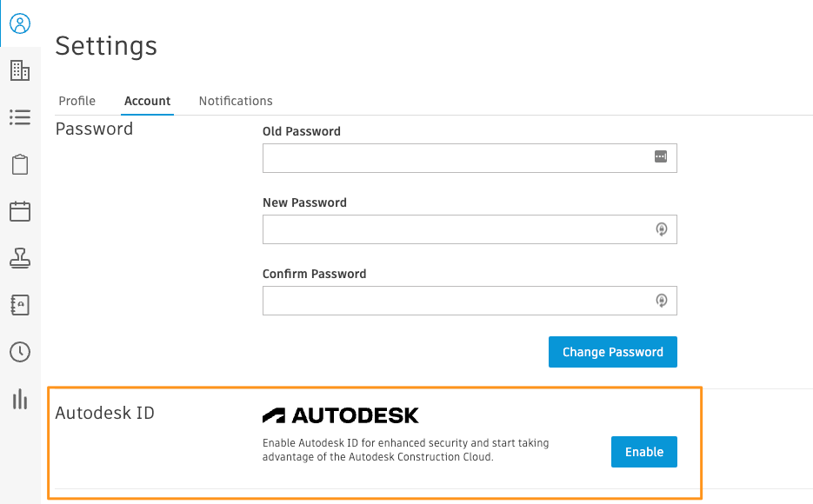
Task: Reveal the New Password entry
Action: (x=662, y=229)
